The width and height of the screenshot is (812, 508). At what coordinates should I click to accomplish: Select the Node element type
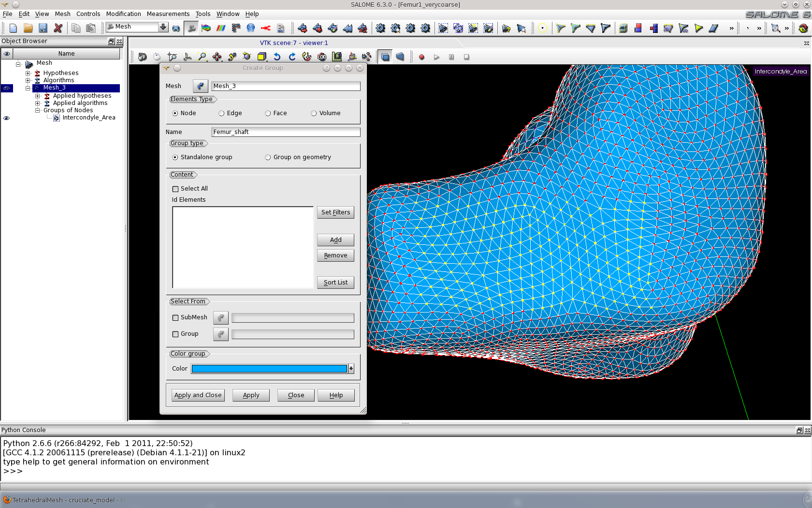pos(175,113)
